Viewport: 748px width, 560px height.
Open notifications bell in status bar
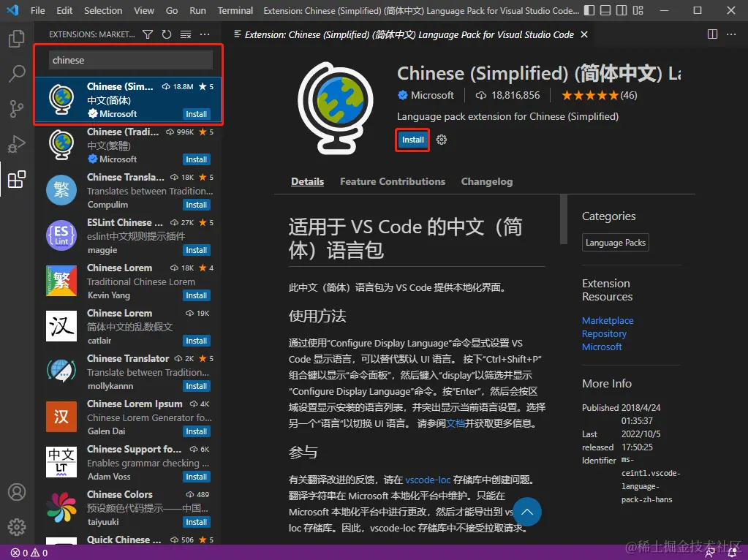[732, 553]
